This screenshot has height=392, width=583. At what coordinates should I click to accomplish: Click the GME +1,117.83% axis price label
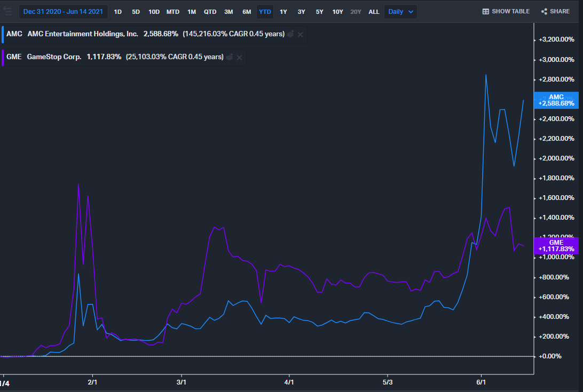click(556, 245)
